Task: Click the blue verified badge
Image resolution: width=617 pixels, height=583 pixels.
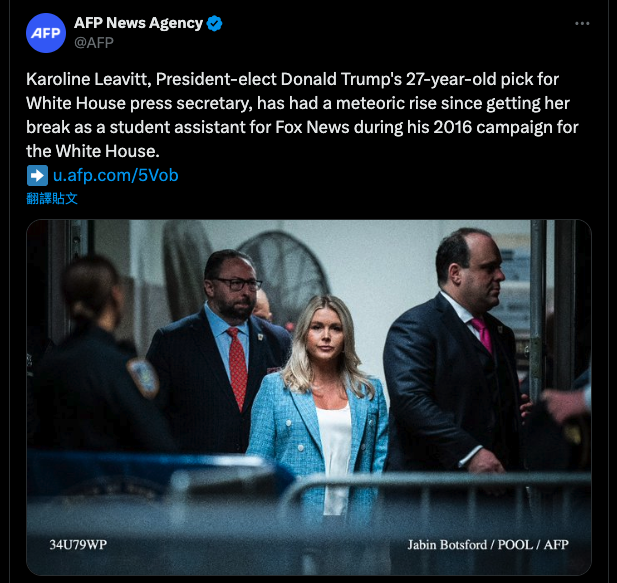Action: tap(214, 23)
